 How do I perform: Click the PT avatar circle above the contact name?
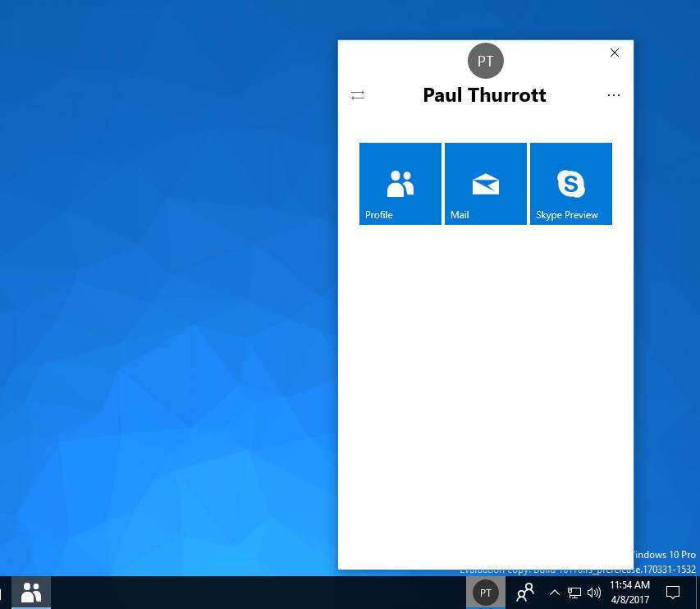[x=485, y=62]
